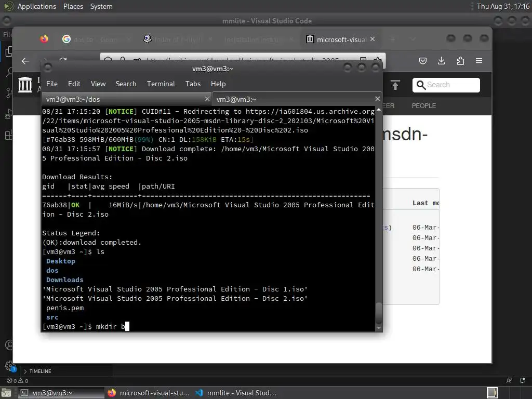Viewport: 532px width, 399px height.
Task: Open Applications menu in top panel
Action: (x=37, y=6)
